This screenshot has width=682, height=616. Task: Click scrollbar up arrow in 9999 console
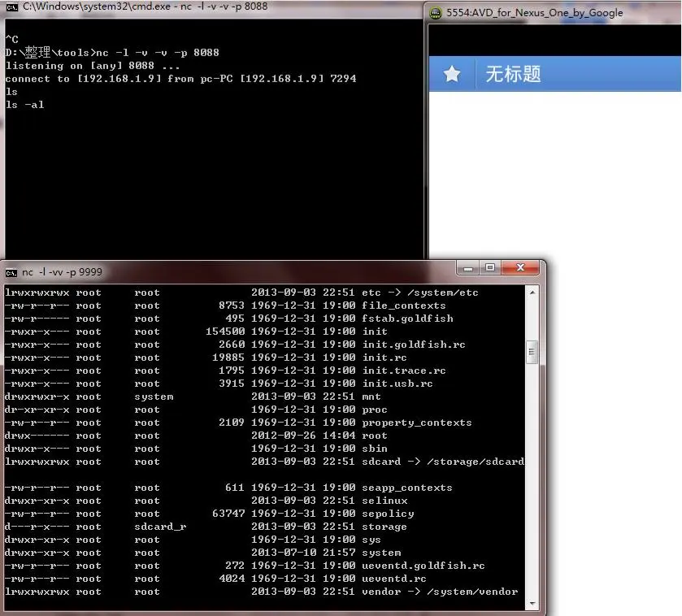[x=532, y=293]
